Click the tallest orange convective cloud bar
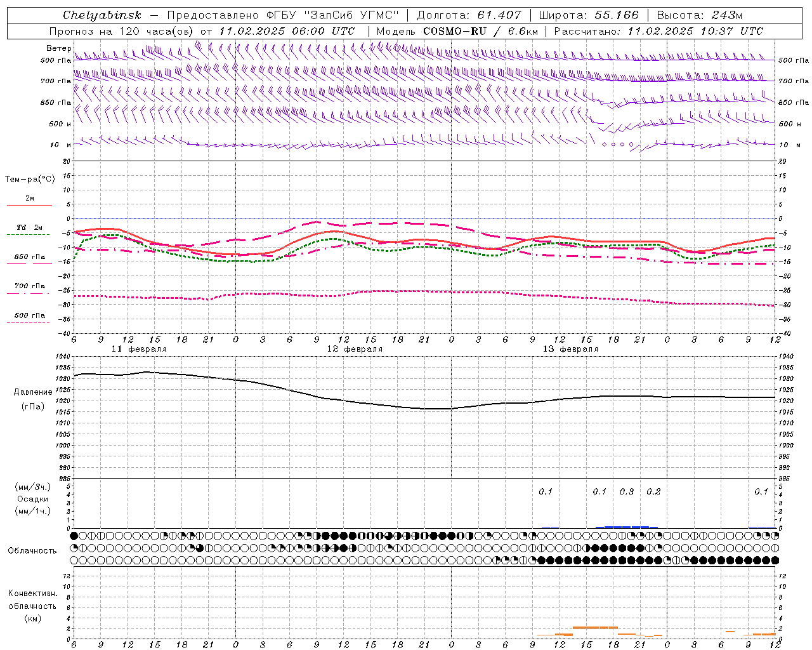This screenshot has width=812, height=650. coord(595,628)
